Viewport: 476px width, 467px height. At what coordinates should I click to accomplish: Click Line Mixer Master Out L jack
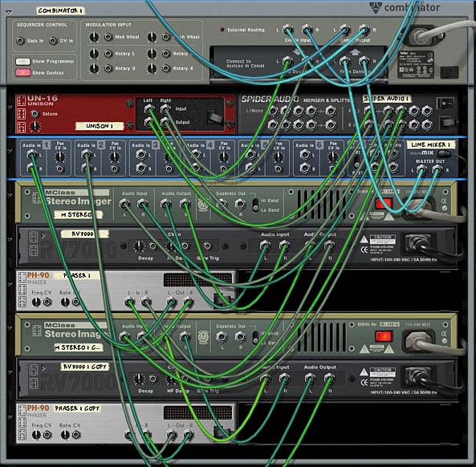click(x=421, y=170)
